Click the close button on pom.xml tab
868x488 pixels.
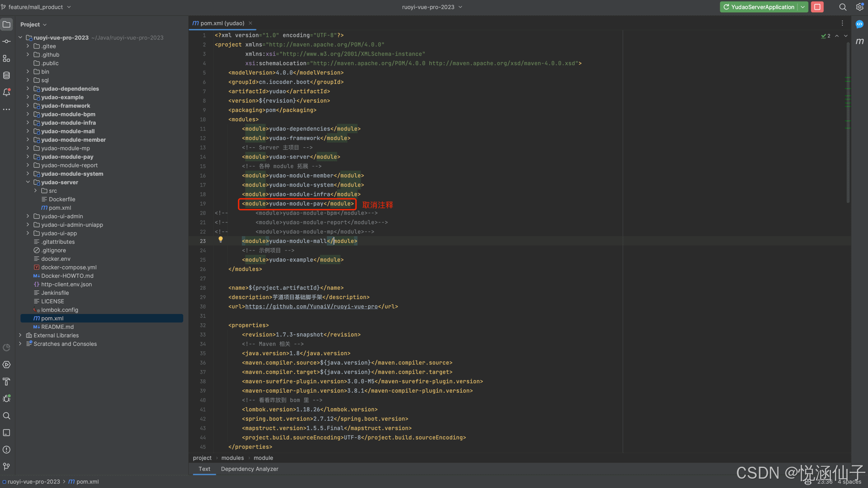click(x=250, y=23)
